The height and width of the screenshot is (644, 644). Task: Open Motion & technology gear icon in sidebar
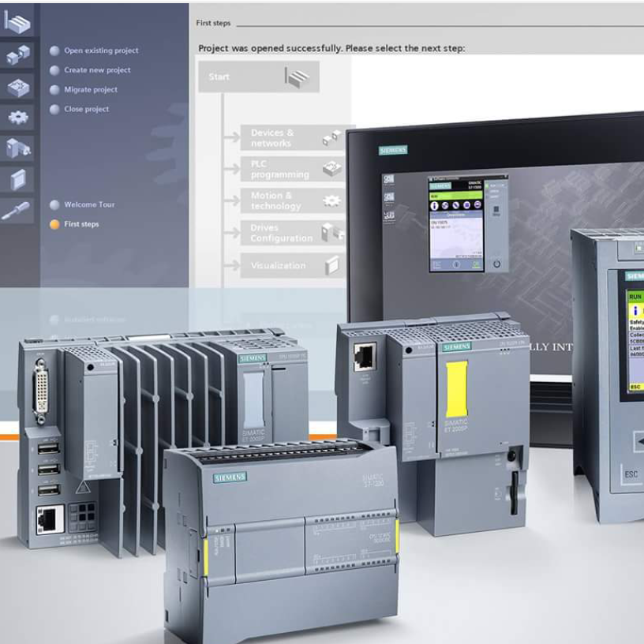tap(17, 118)
